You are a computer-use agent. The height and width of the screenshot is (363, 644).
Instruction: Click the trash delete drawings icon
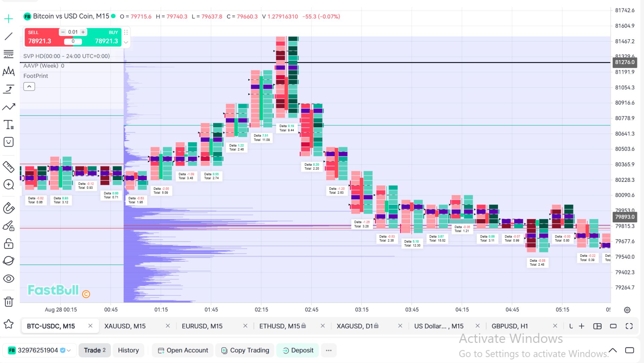[9, 302]
